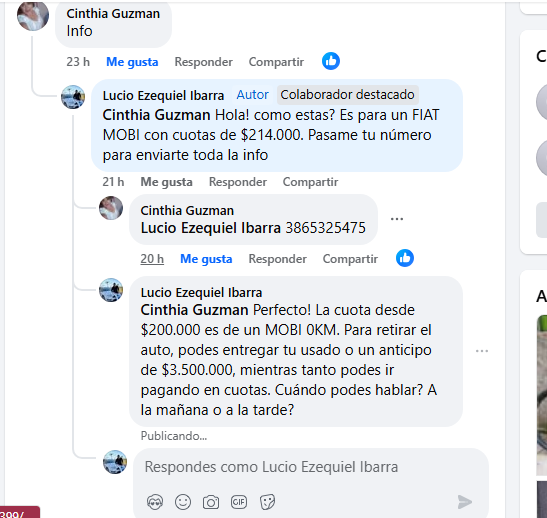547x518 pixels.
Task: Send the reply with the arrow icon
Action: [x=465, y=502]
